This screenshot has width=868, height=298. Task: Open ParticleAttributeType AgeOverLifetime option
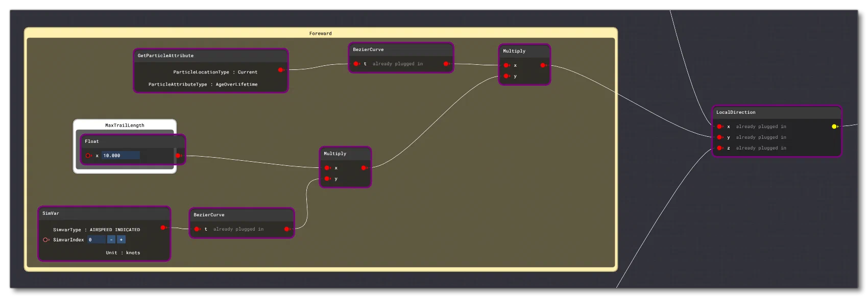[236, 85]
